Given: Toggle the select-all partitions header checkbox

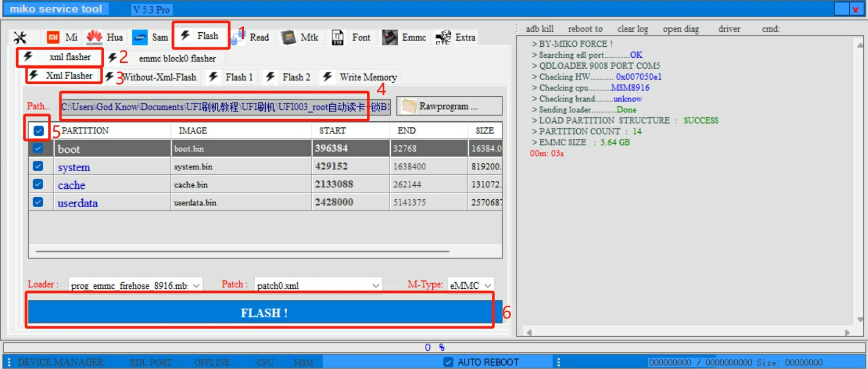Looking at the screenshot, I should (x=39, y=131).
